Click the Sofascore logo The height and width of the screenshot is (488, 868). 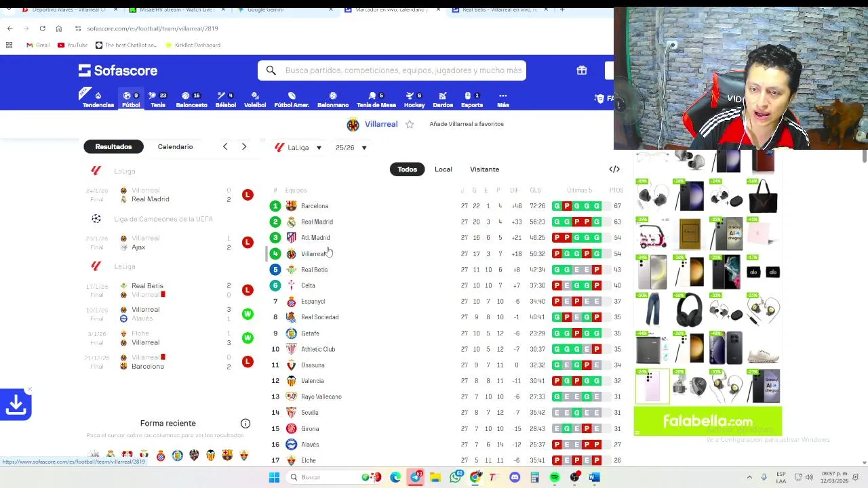[118, 70]
